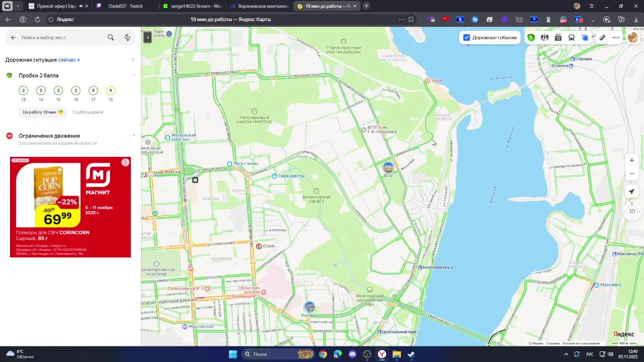Open File Explorer from the taskbar
Image resolution: width=644 pixels, height=362 pixels.
[x=396, y=354]
